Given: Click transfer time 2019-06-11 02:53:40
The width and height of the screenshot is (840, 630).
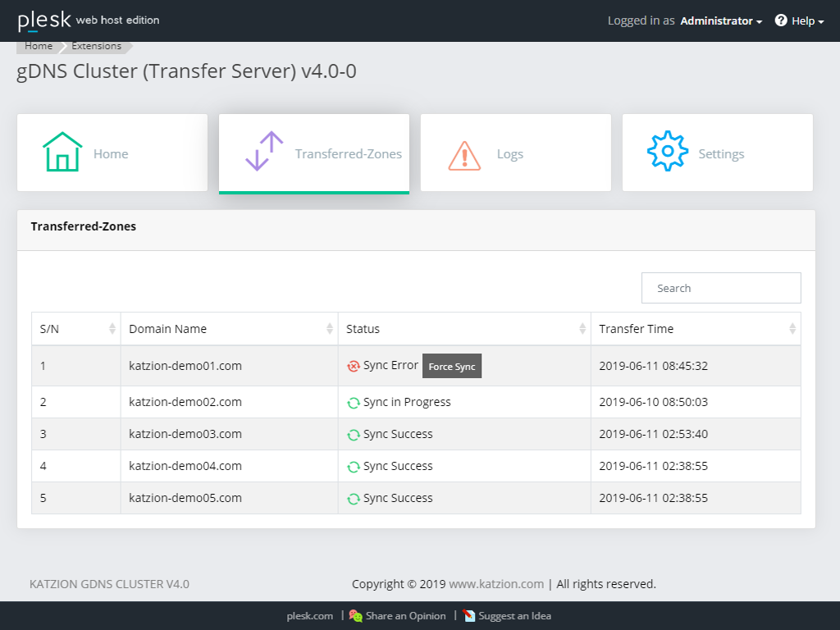Looking at the screenshot, I should [653, 434].
